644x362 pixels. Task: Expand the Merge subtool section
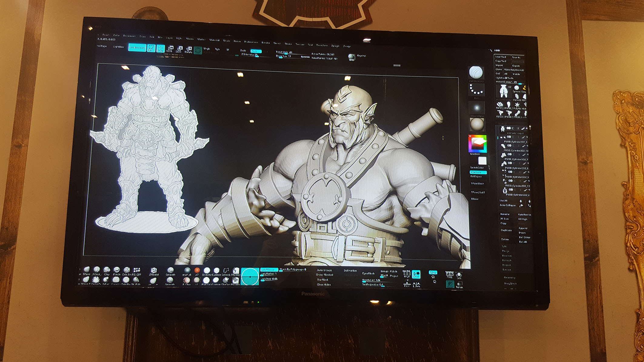click(506, 251)
